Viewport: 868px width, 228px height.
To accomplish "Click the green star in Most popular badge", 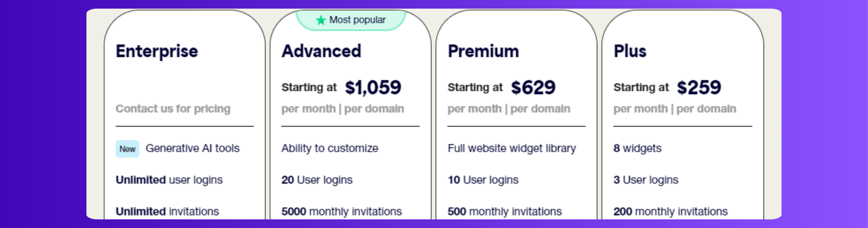I will (321, 20).
